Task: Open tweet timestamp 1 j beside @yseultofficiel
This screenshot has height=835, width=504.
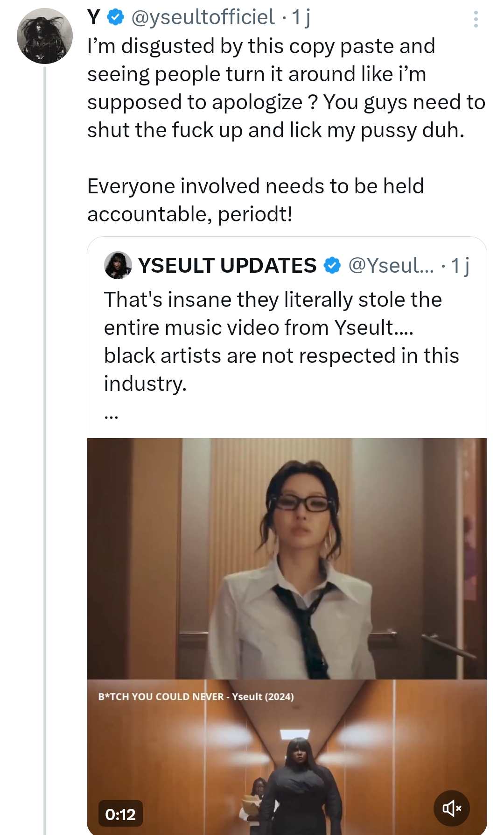Action: click(x=301, y=18)
